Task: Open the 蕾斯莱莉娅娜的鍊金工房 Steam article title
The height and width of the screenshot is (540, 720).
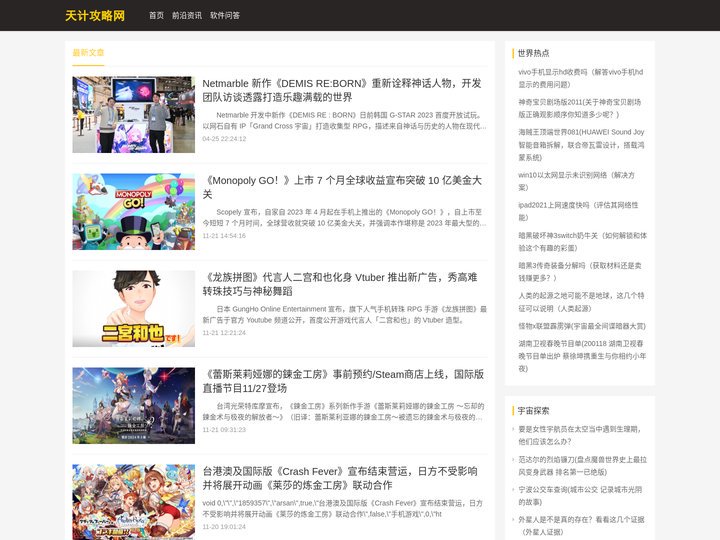Action: [x=343, y=381]
